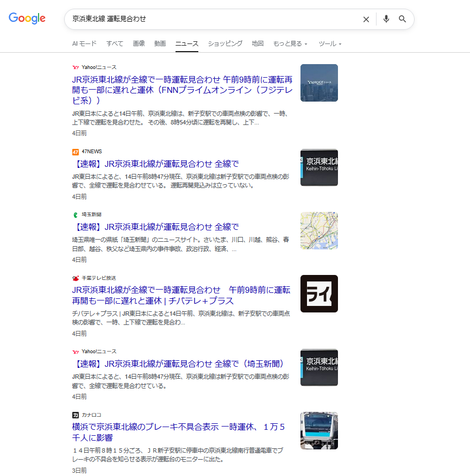Switch to the AI モード tab
470x476 pixels.
(84, 43)
